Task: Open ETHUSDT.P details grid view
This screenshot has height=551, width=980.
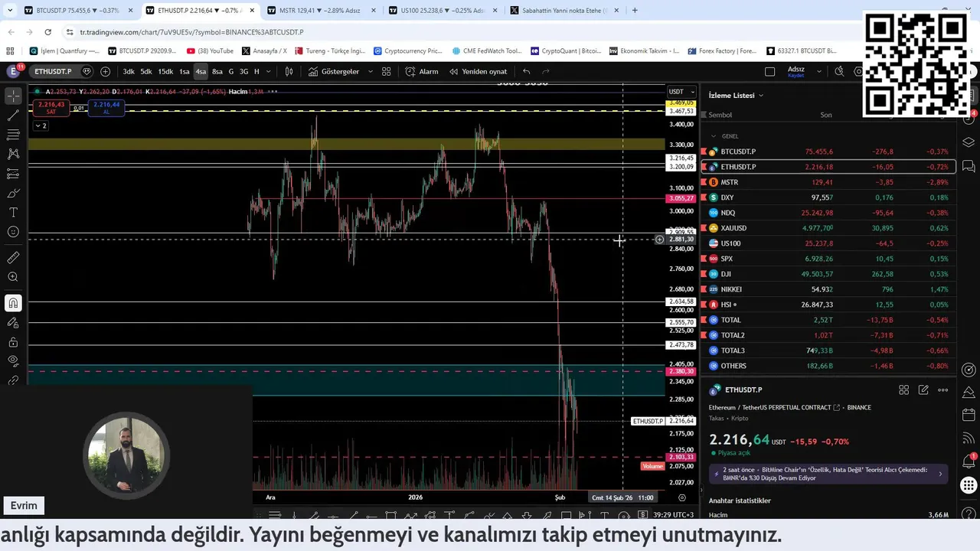Action: point(903,390)
